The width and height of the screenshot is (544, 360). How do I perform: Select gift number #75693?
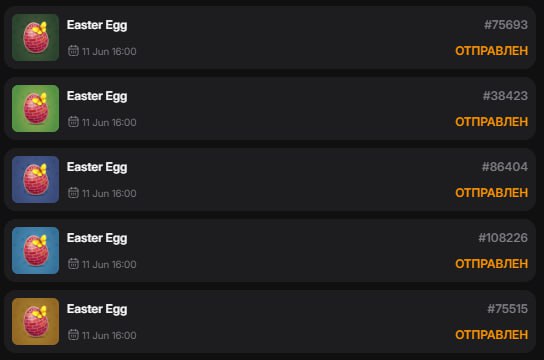coord(506,25)
